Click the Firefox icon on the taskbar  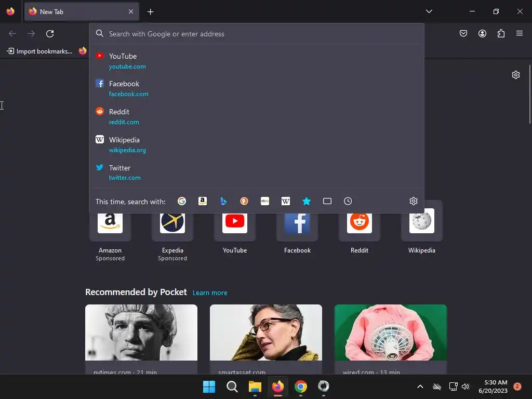[x=278, y=387]
